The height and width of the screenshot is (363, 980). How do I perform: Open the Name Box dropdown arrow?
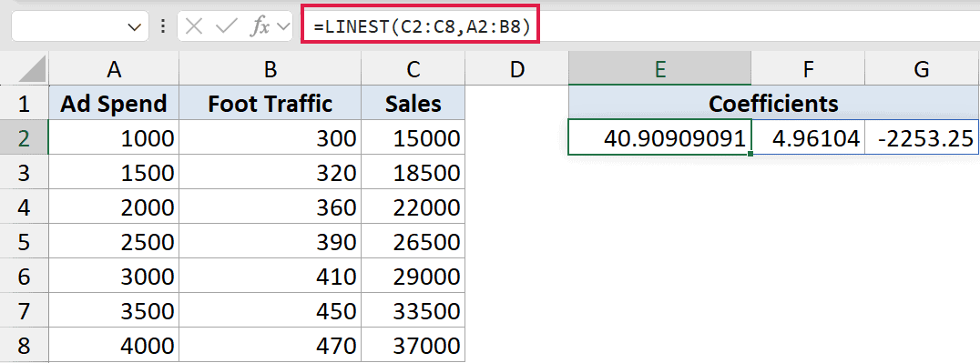134,27
